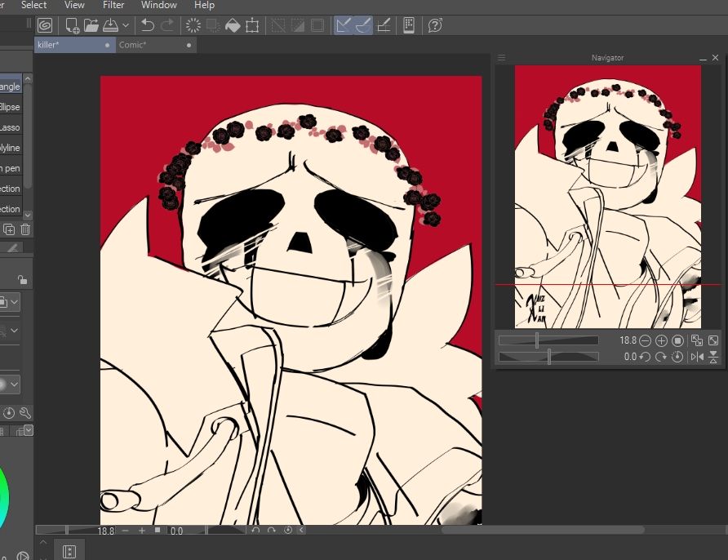Flip the canvas vertically in Navigator
The image size is (728, 560).
coord(713,357)
